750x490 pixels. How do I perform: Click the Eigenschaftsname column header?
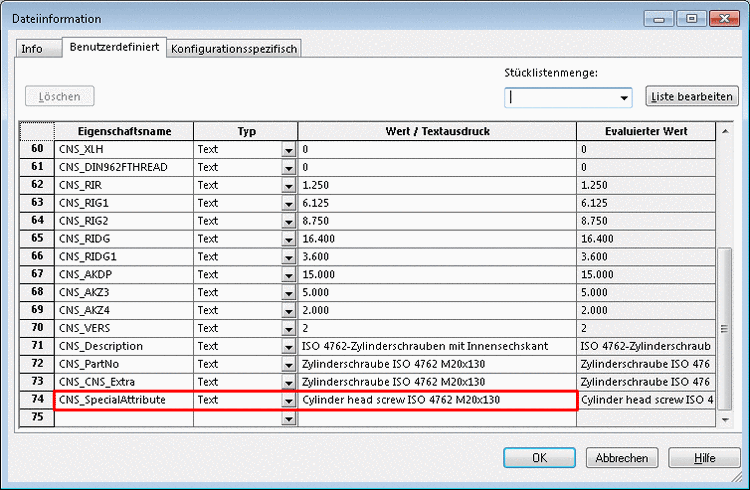click(124, 131)
